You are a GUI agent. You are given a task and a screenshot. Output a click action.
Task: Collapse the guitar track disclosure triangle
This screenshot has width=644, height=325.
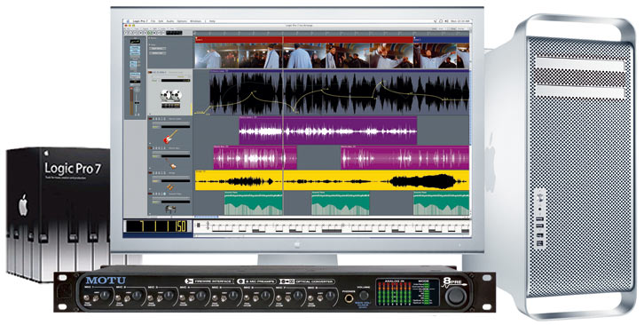tap(150, 144)
